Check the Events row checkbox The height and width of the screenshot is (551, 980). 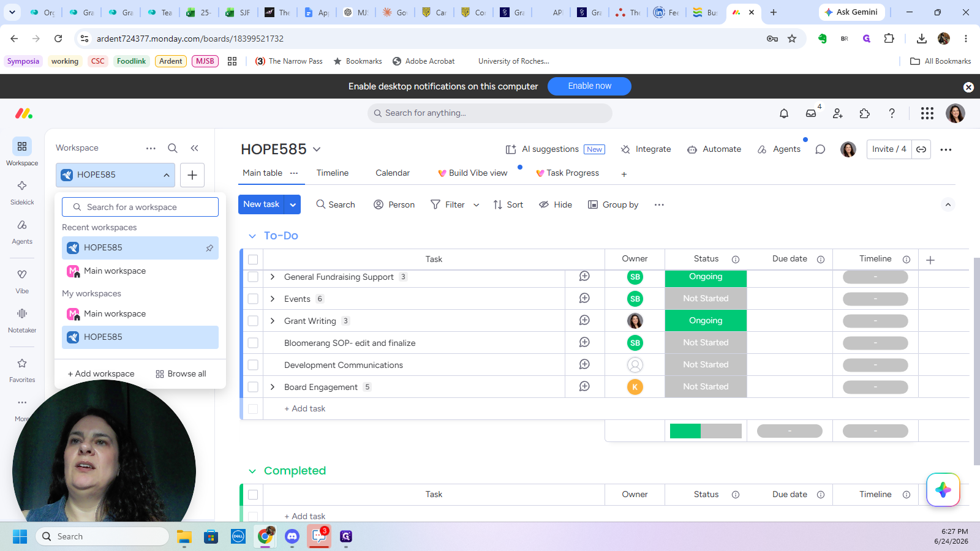click(253, 299)
